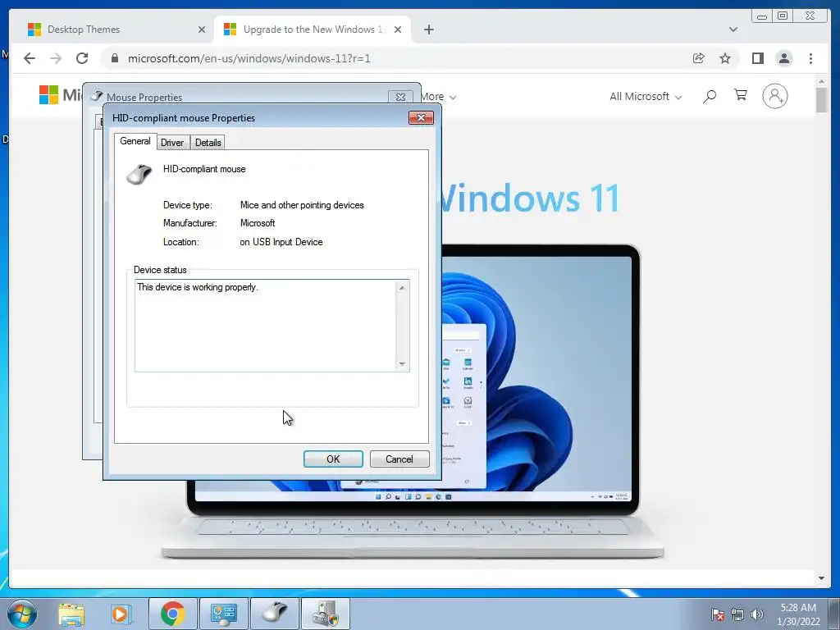
Task: Click Cancel in HID-compliant mouse Properties
Action: 399,459
